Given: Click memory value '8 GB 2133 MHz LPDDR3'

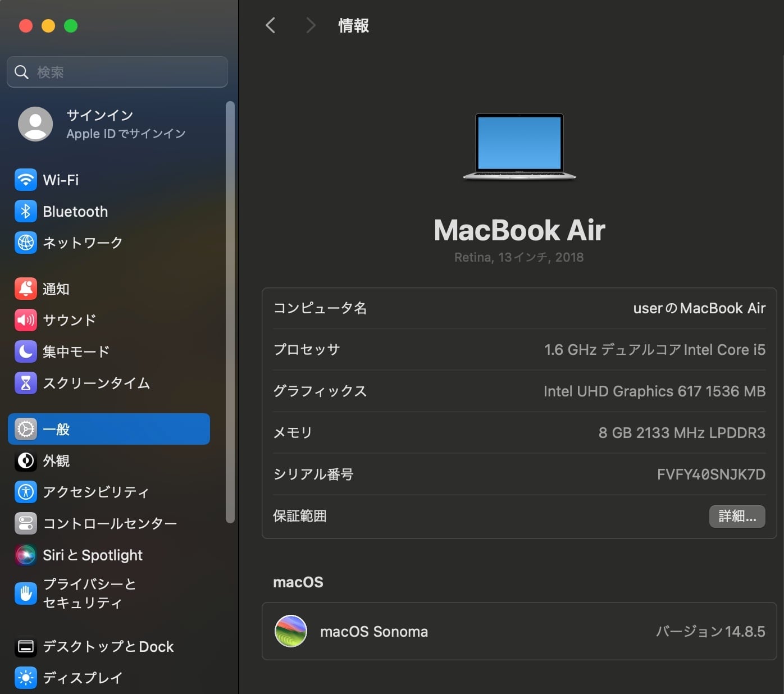Looking at the screenshot, I should pyautogui.click(x=682, y=433).
